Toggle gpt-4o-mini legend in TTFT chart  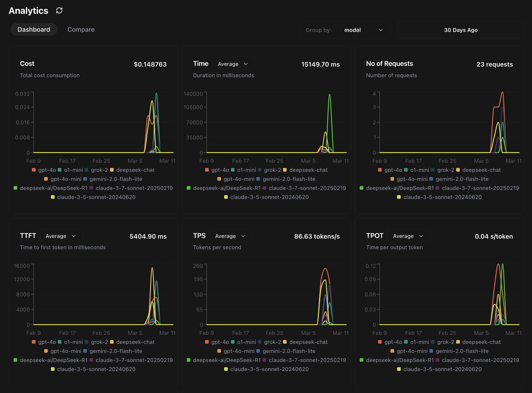tap(63, 351)
